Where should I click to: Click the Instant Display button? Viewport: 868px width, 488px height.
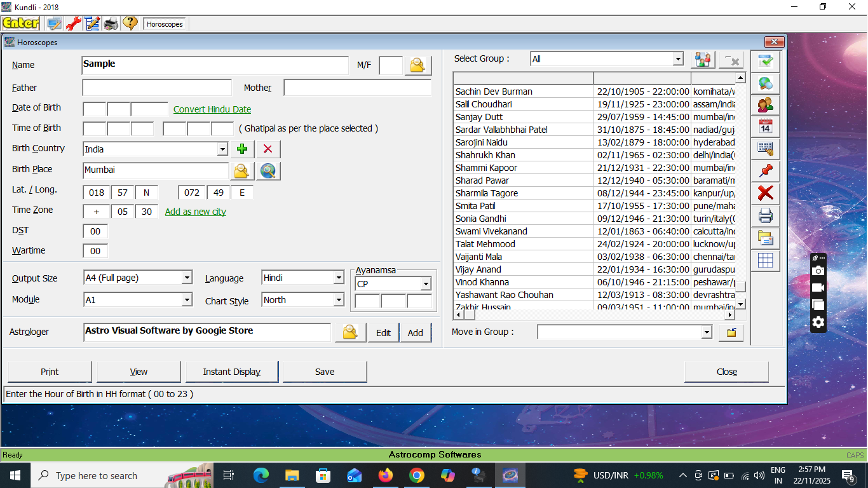(232, 372)
